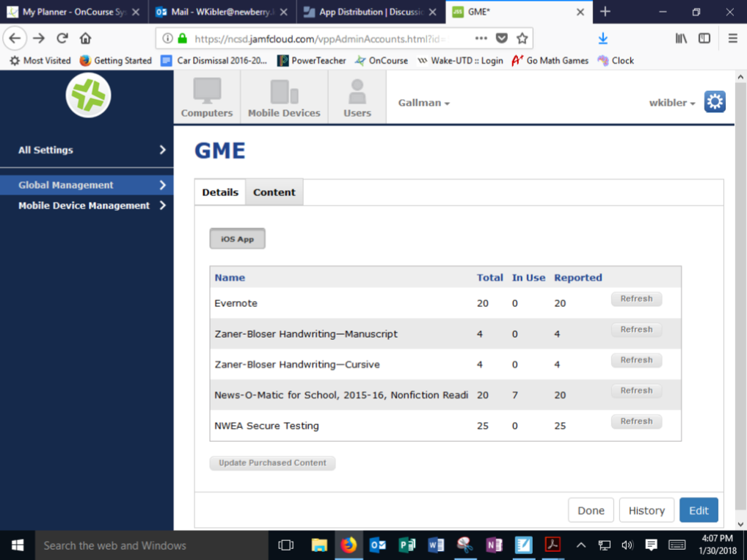Reload the page with the refresh icon
Image resolution: width=747 pixels, height=560 pixels.
pyautogui.click(x=62, y=38)
